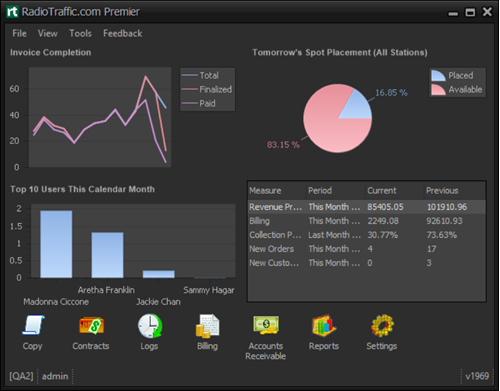Select the New Custo... row
The image size is (500, 391).
click(x=367, y=263)
